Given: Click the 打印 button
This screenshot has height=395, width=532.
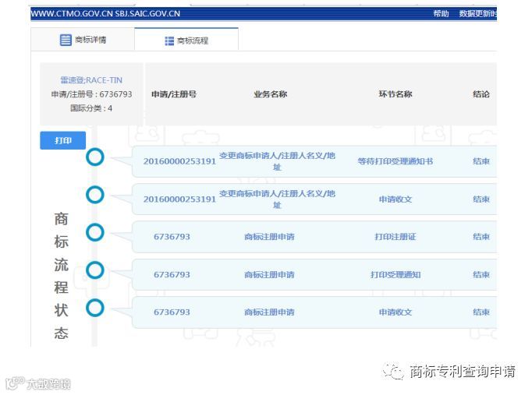Looking at the screenshot, I should [x=62, y=140].
